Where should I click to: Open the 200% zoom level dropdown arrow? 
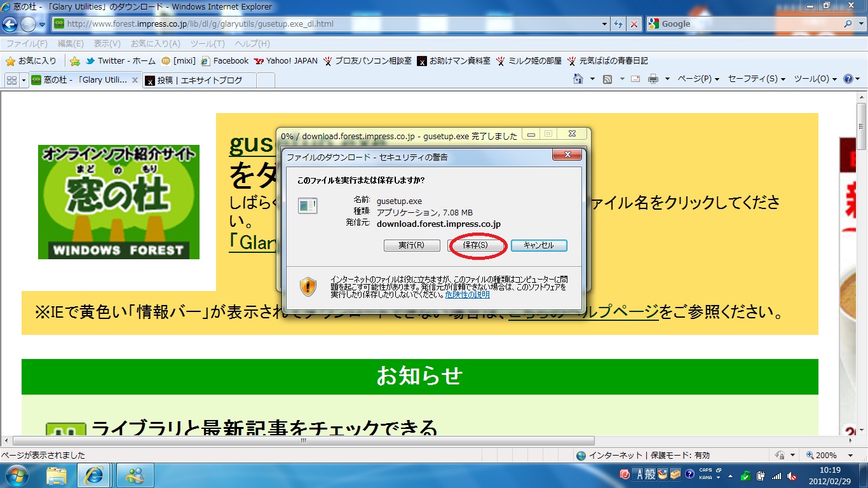(x=851, y=456)
